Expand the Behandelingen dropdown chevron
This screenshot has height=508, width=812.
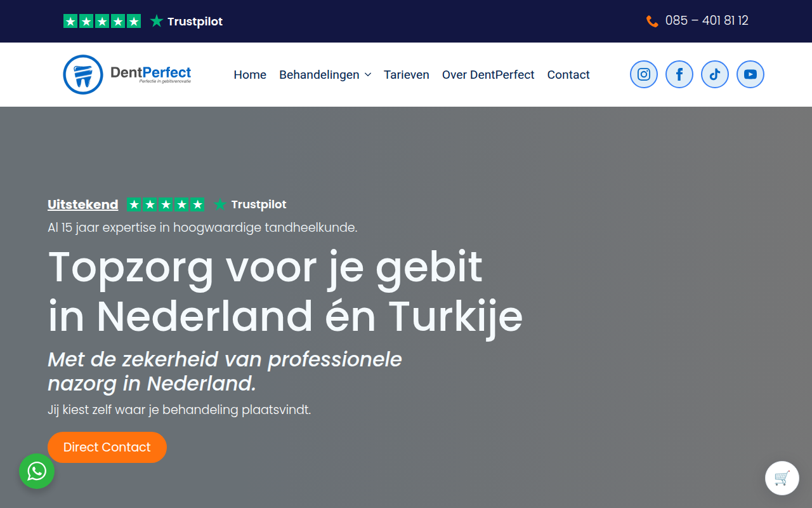click(367, 75)
